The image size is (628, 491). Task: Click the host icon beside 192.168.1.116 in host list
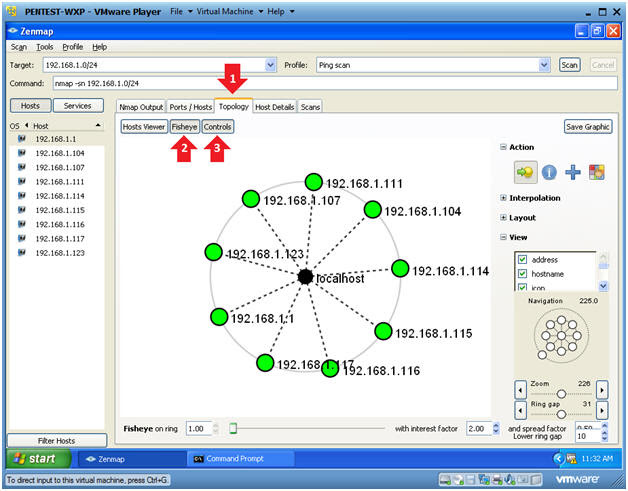coord(22,224)
